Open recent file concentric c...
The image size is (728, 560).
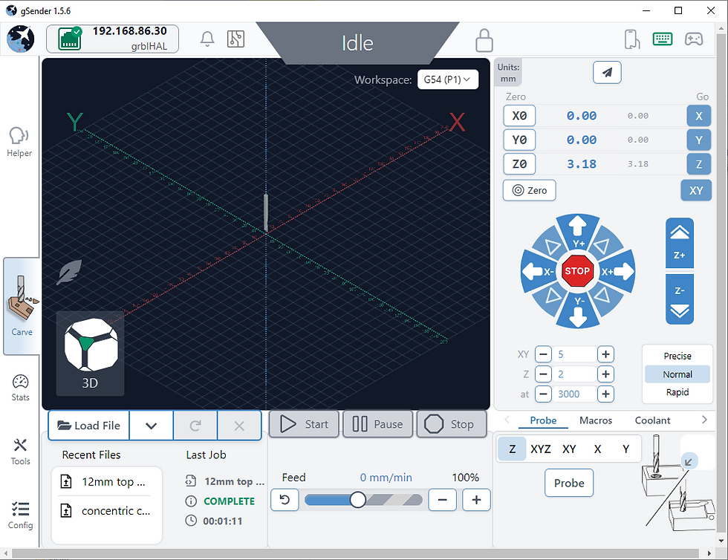(106, 511)
